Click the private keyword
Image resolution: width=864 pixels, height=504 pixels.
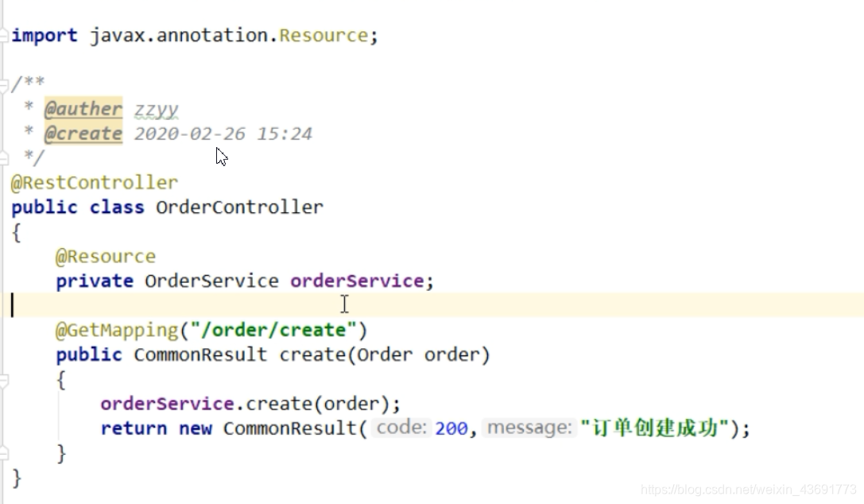tap(95, 281)
